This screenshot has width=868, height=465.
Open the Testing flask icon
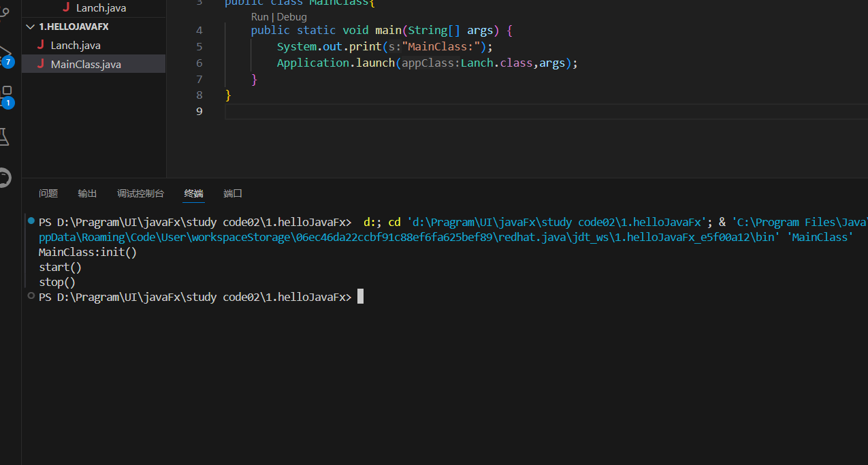click(x=4, y=136)
